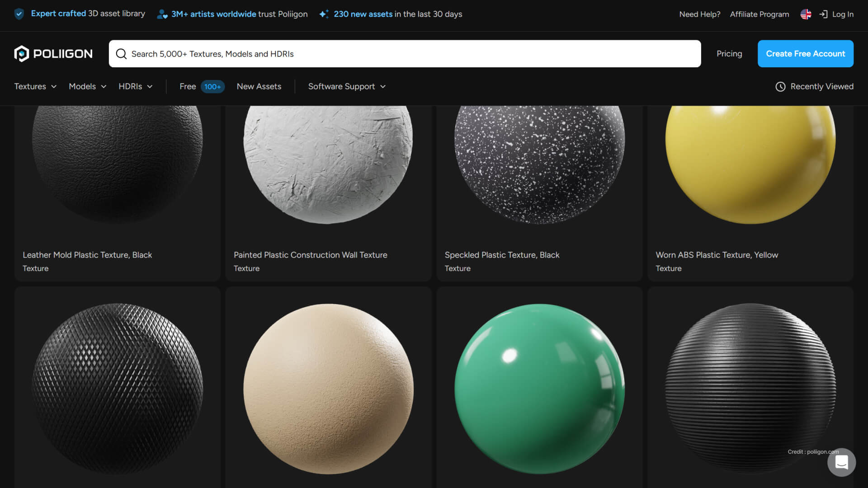Open the HDRIs dropdown

pyautogui.click(x=135, y=86)
